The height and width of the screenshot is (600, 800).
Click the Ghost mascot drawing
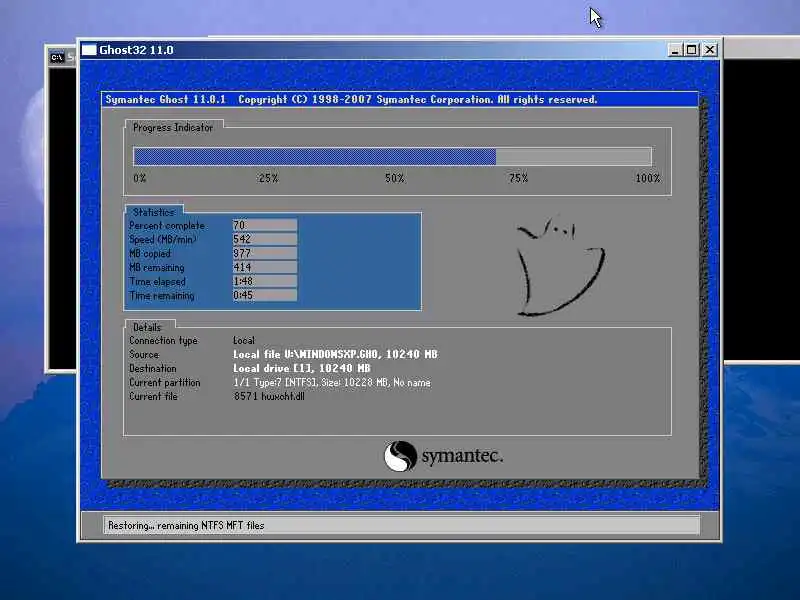click(561, 266)
